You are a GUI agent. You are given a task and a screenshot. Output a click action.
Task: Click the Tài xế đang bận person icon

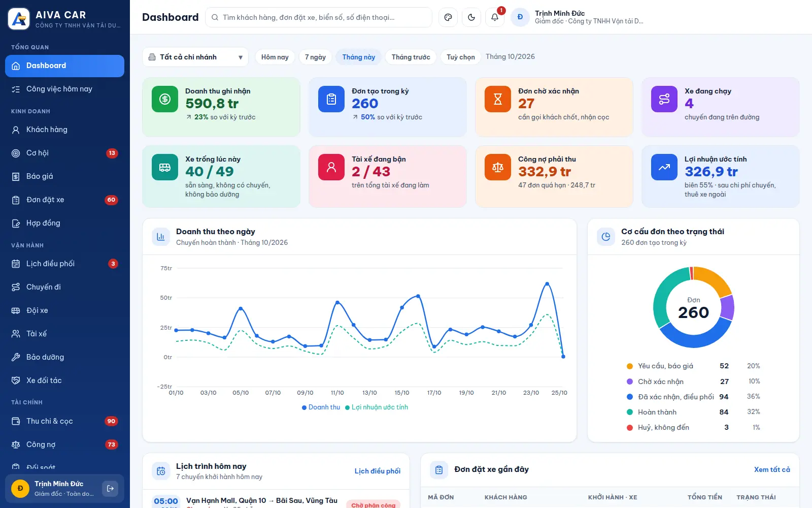point(331,167)
